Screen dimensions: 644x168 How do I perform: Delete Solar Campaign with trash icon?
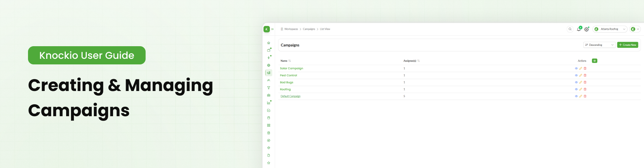click(585, 68)
